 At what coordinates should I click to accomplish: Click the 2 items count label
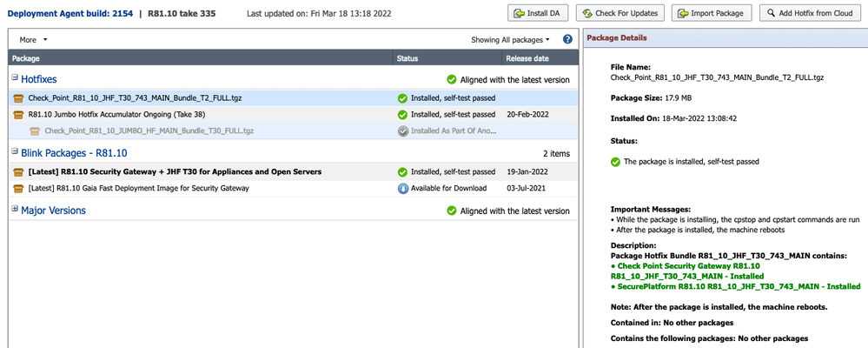(x=556, y=153)
